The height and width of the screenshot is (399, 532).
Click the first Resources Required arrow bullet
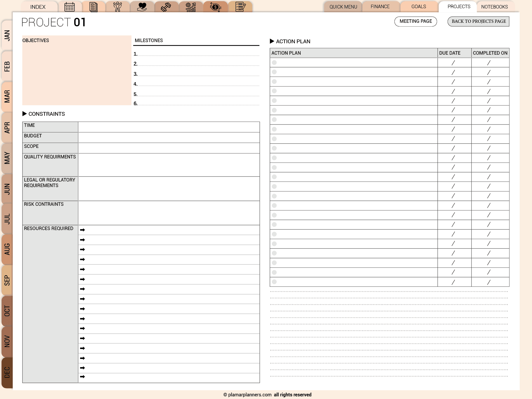pos(82,230)
